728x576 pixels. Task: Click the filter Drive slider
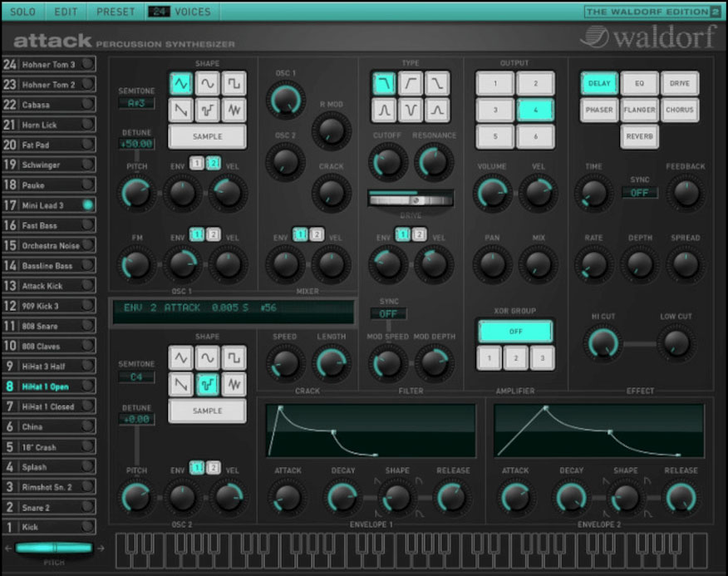(x=411, y=199)
